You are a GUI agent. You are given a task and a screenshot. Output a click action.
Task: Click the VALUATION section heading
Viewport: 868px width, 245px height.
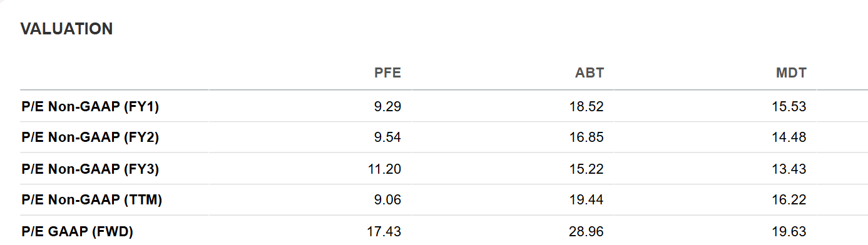[66, 29]
